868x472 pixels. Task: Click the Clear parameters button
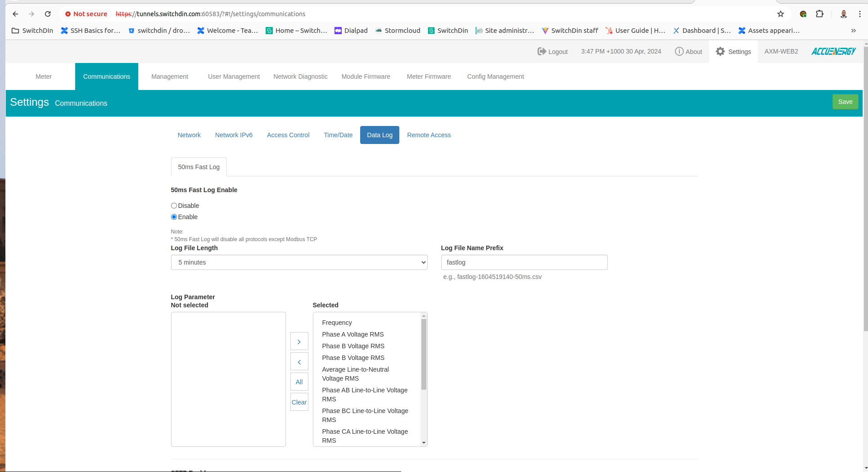[x=299, y=402]
